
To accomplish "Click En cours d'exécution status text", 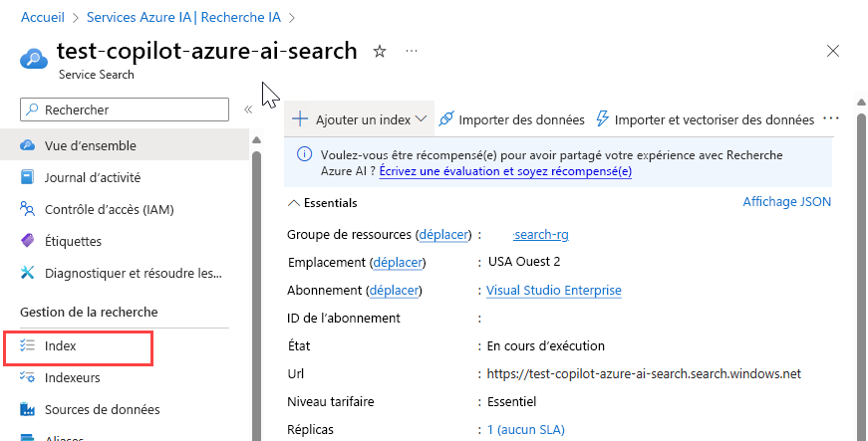I will pos(546,346).
